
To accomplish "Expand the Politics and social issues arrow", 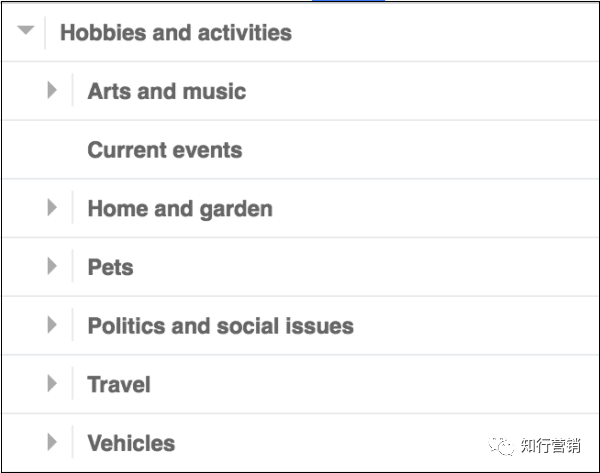I will click(53, 325).
